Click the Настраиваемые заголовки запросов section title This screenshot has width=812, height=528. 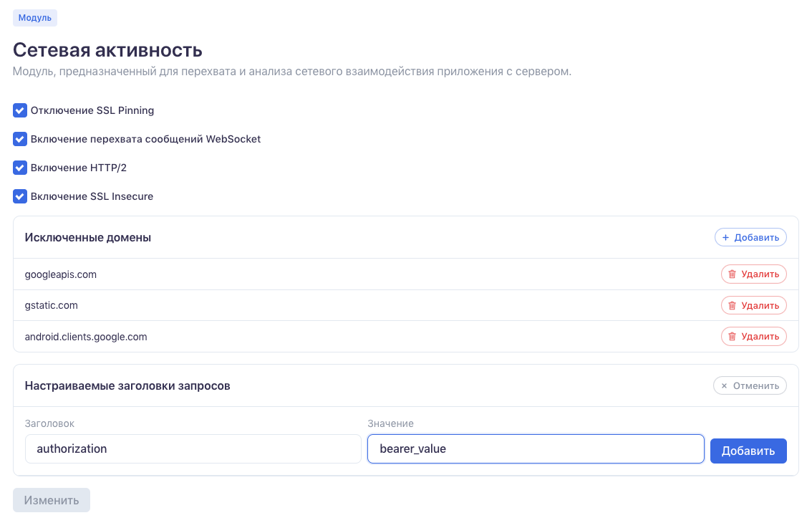tap(127, 385)
